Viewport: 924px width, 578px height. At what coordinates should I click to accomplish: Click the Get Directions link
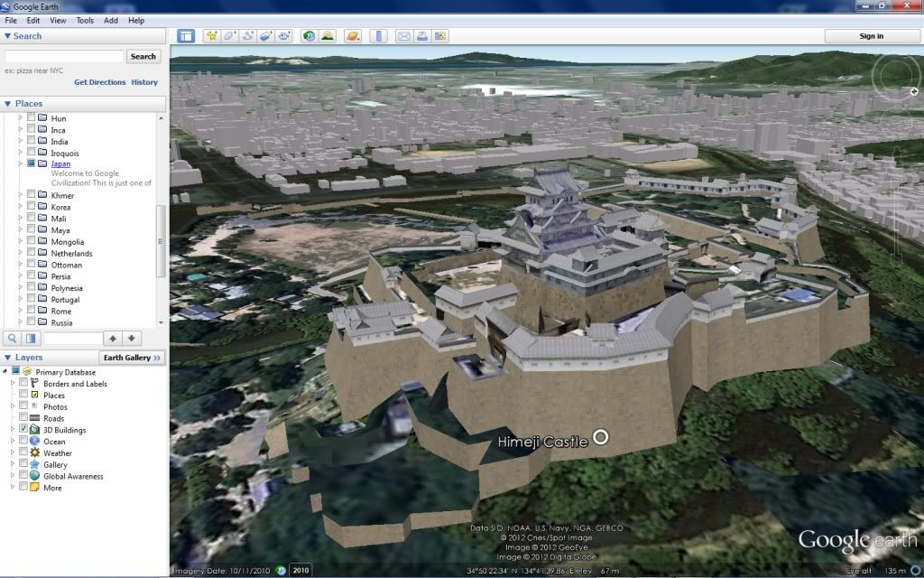(99, 82)
